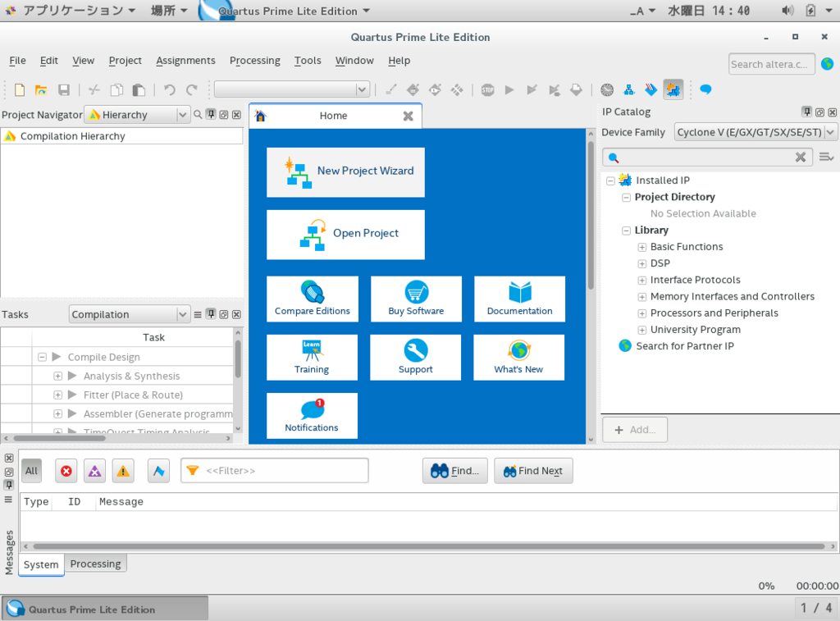The image size is (840, 621).
Task: Expand Analysis & Synthesis task
Action: tap(58, 377)
